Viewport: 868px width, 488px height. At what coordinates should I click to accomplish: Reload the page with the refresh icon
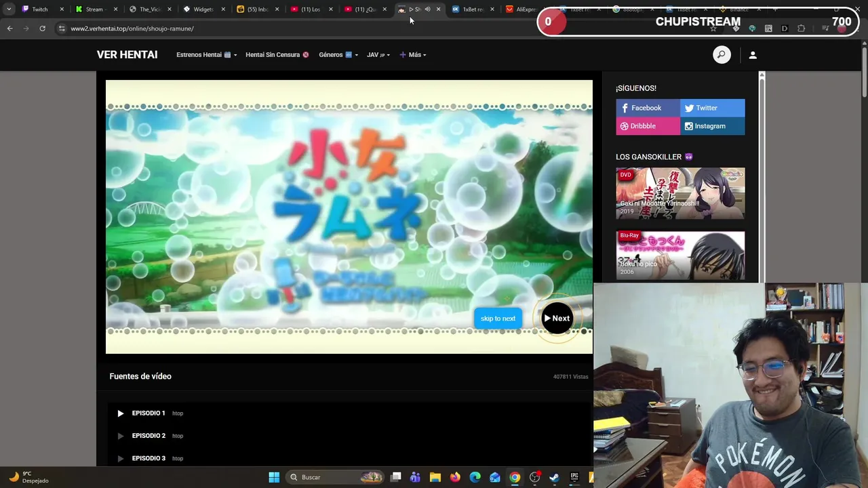(42, 28)
